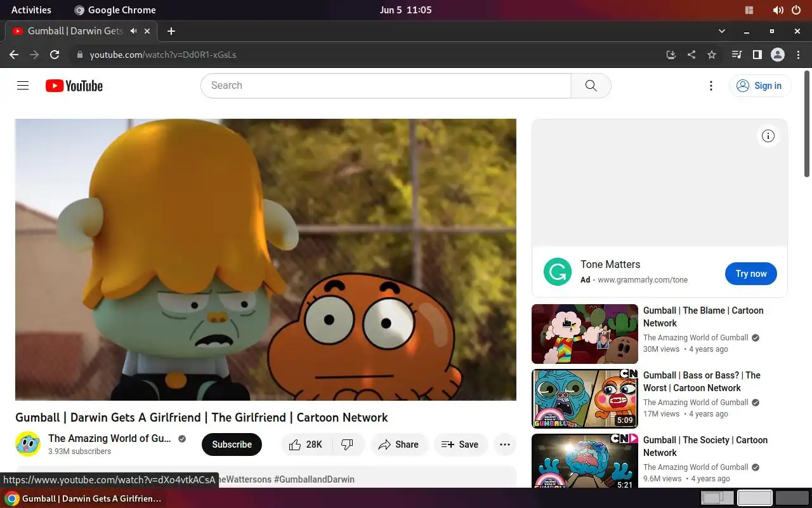Open Bass or Bass? video thumbnail
The image size is (812, 508).
coord(585,399)
